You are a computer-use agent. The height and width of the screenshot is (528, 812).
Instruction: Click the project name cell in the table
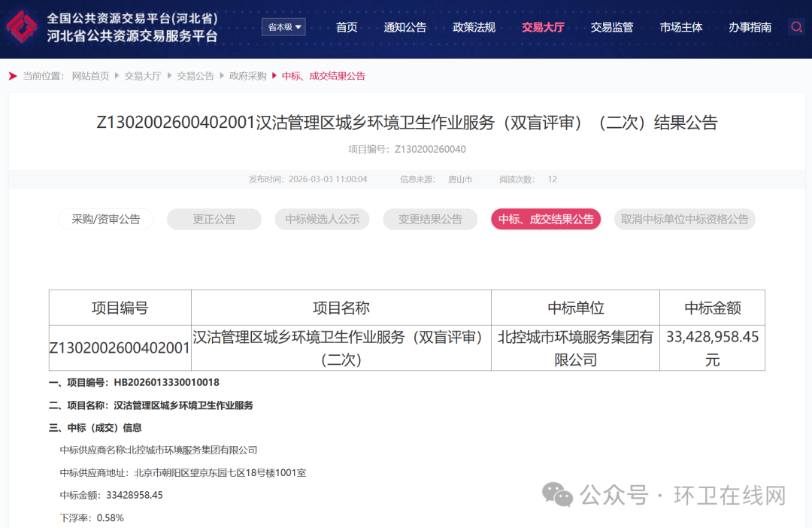point(341,348)
